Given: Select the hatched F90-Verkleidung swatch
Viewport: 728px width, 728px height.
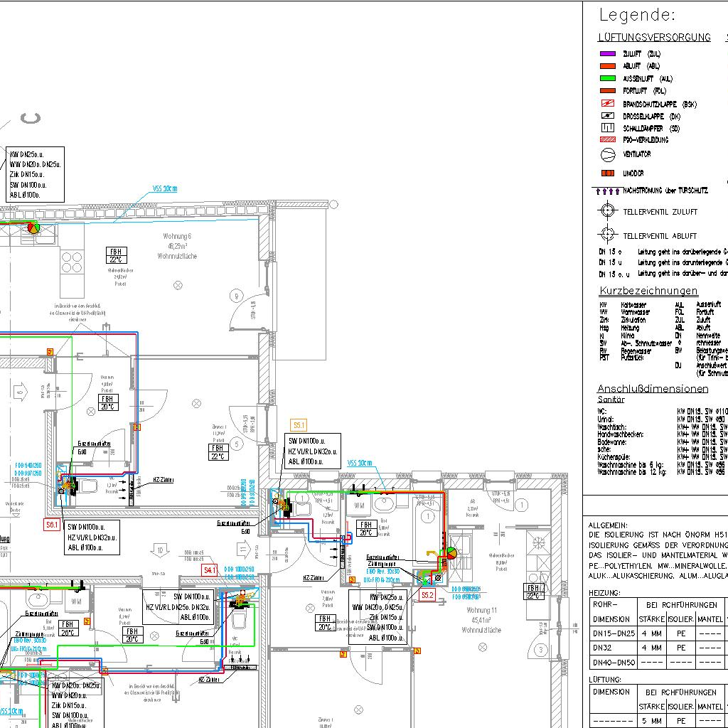Looking at the screenshot, I should [x=607, y=140].
